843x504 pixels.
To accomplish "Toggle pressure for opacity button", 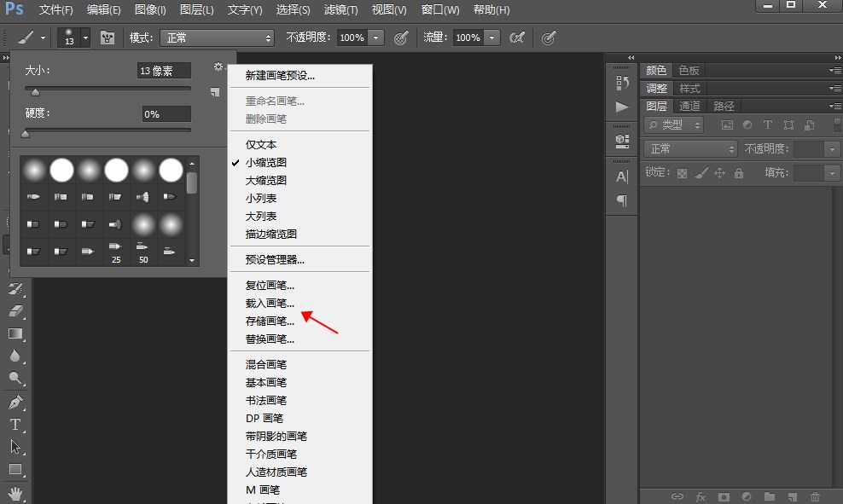I will [x=401, y=38].
